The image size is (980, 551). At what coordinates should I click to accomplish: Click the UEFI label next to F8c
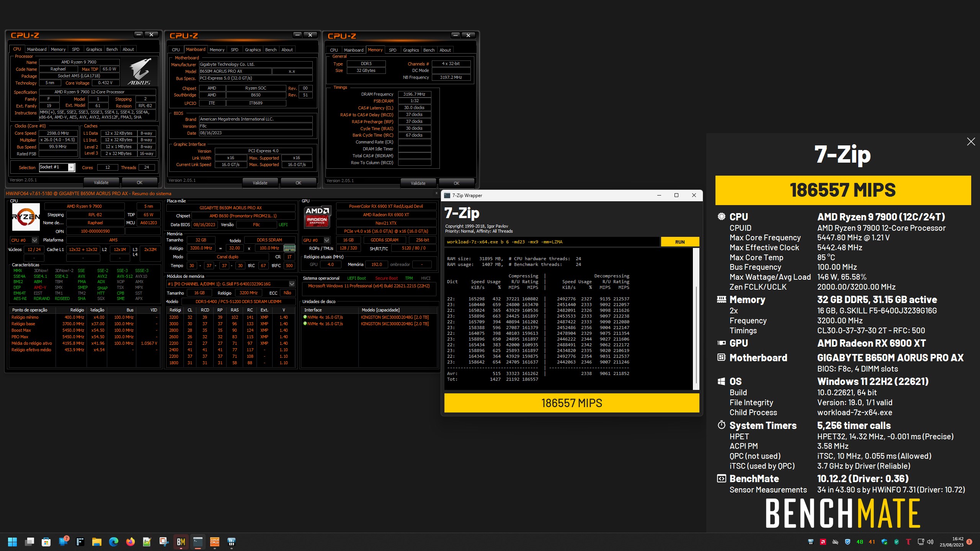283,225
